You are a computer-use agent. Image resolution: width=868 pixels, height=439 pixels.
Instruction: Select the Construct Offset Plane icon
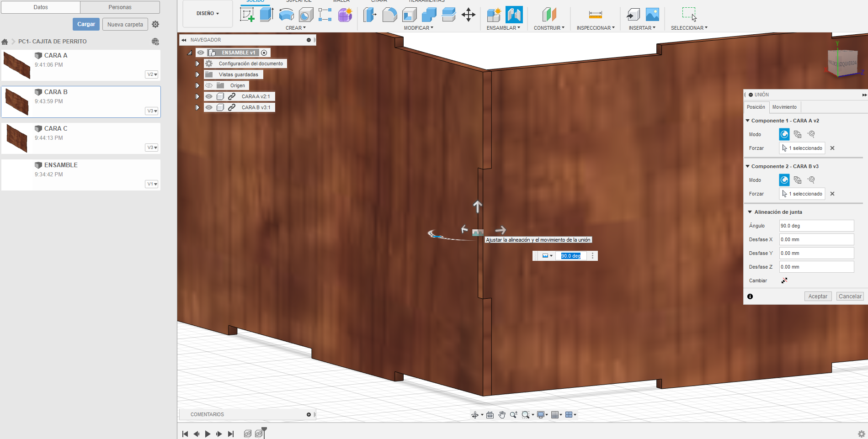[549, 15]
